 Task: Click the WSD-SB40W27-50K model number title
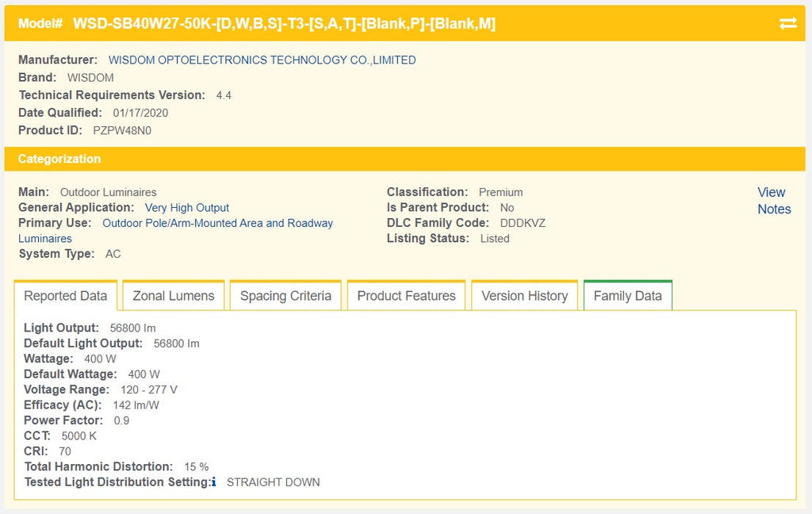(284, 24)
